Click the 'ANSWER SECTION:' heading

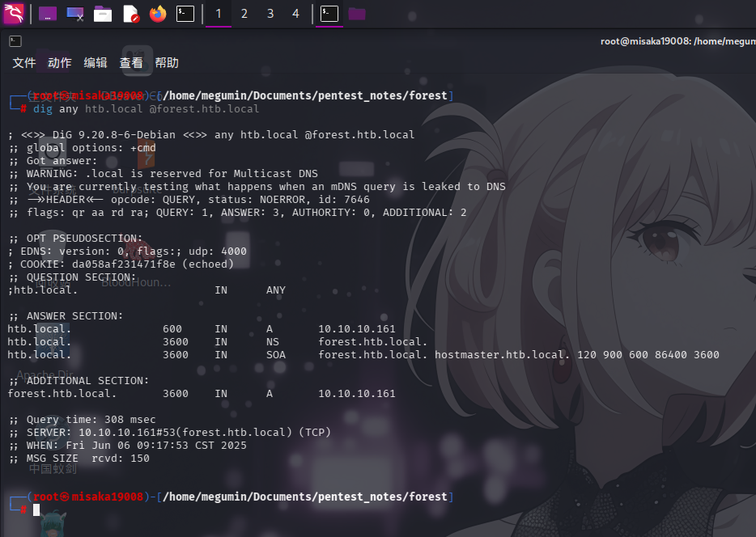click(66, 316)
